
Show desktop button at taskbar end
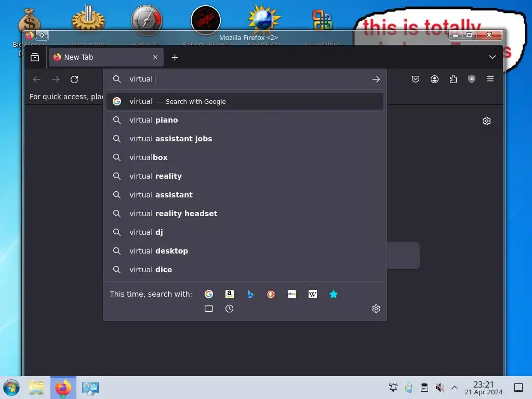[x=518, y=388]
